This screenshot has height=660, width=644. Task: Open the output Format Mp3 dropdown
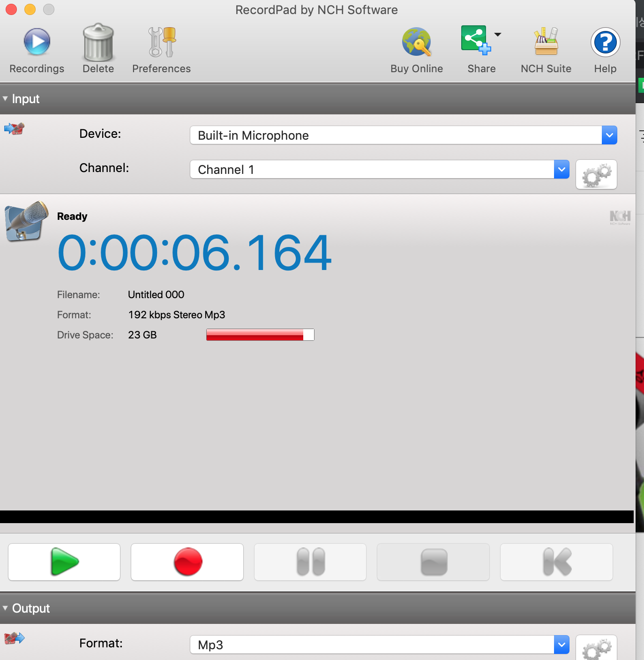[x=379, y=645]
